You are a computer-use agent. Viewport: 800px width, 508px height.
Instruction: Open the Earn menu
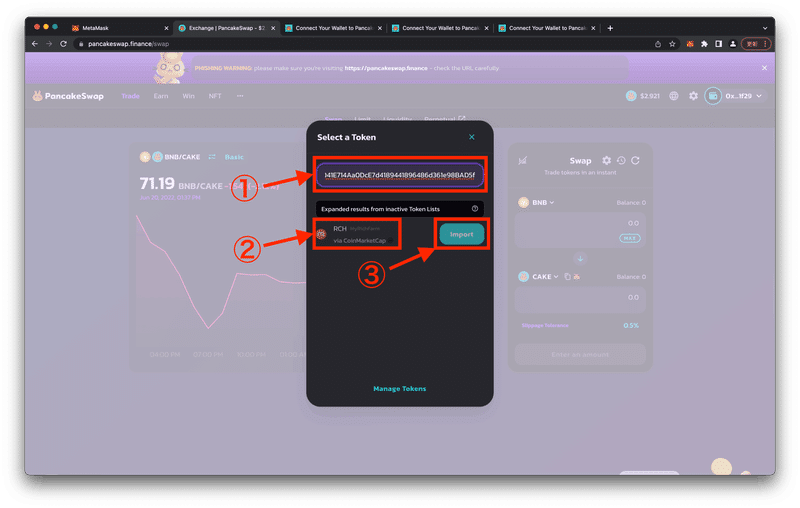(161, 96)
